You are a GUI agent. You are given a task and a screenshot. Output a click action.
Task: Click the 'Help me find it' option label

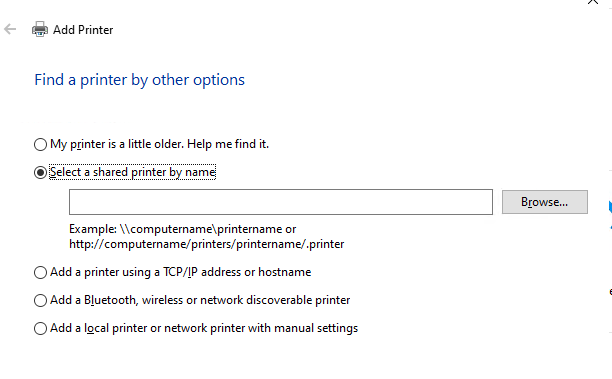pyautogui.click(x=228, y=144)
